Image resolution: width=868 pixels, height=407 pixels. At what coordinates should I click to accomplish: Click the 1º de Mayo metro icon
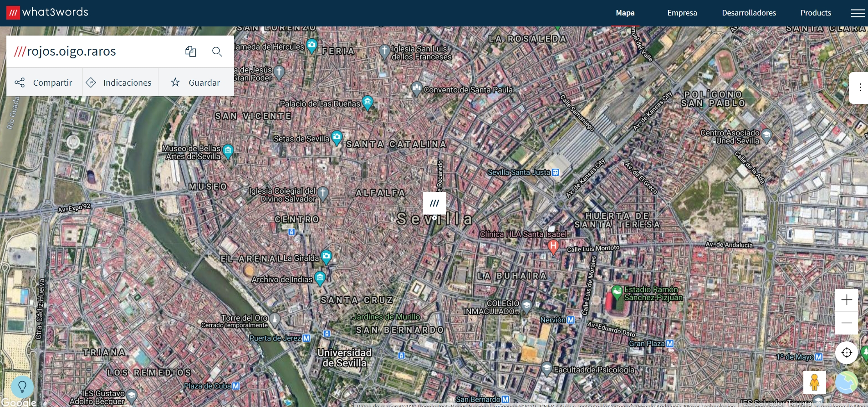click(819, 357)
